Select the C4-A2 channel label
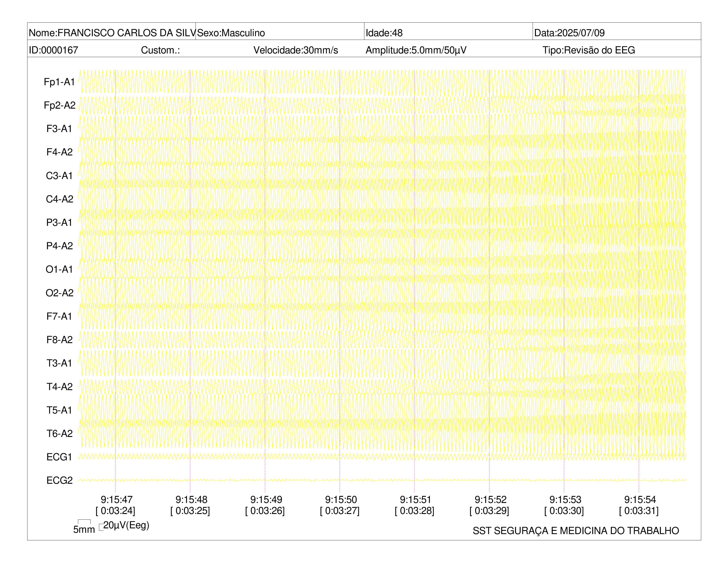Image resolution: width=728 pixels, height=563 pixels. 59,199
